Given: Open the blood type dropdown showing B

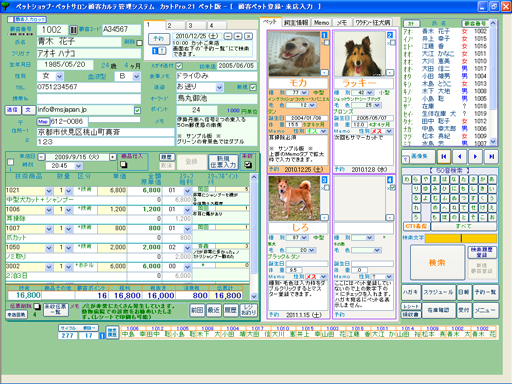Looking at the screenshot, I should [x=136, y=77].
